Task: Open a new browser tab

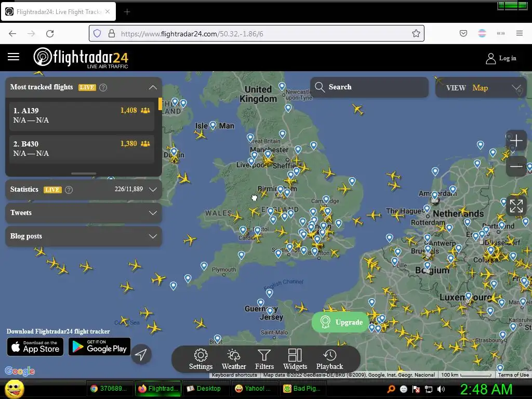Action: point(127,12)
